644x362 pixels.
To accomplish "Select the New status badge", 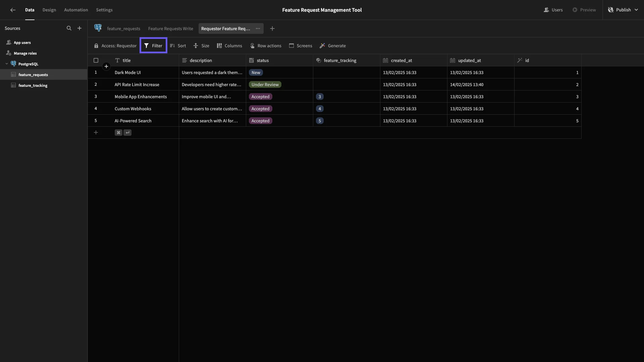I will click(x=256, y=72).
